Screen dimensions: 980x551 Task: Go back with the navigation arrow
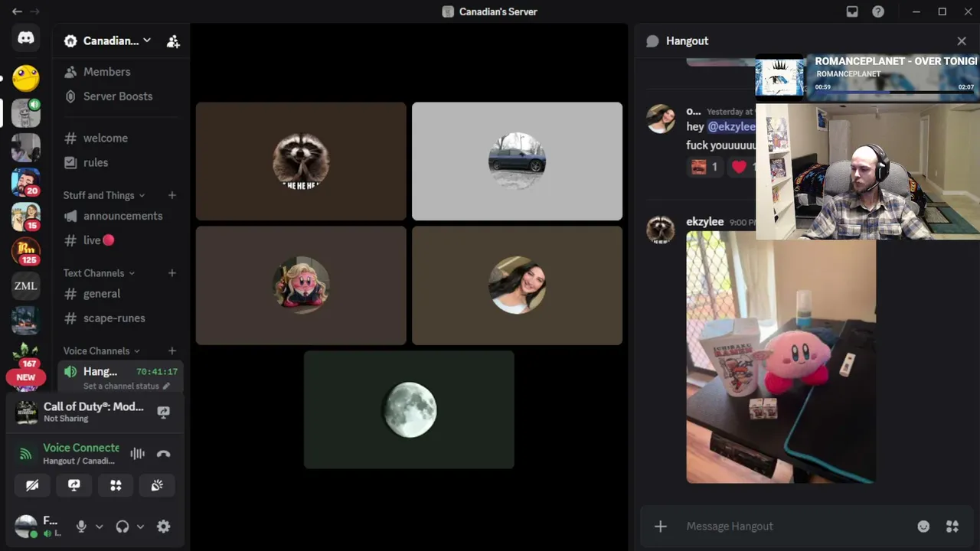pyautogui.click(x=17, y=11)
